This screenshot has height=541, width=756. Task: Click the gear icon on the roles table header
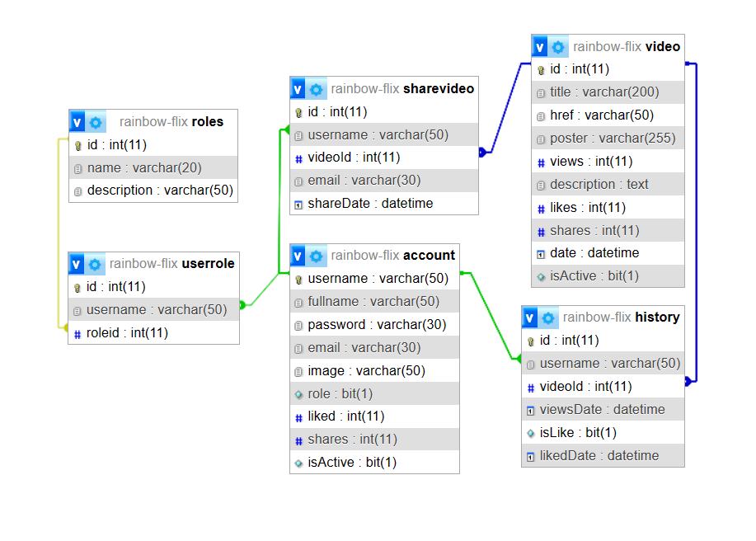95,121
